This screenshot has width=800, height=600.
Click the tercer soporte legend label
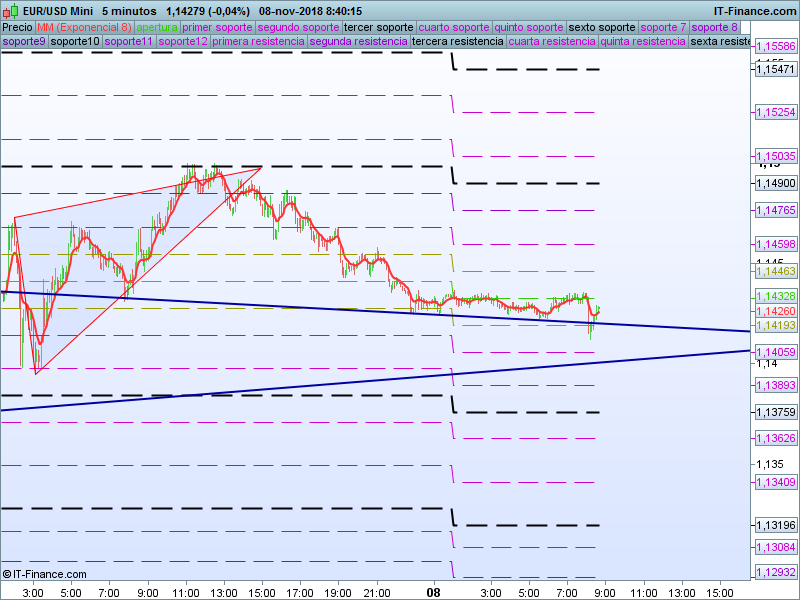[x=378, y=27]
